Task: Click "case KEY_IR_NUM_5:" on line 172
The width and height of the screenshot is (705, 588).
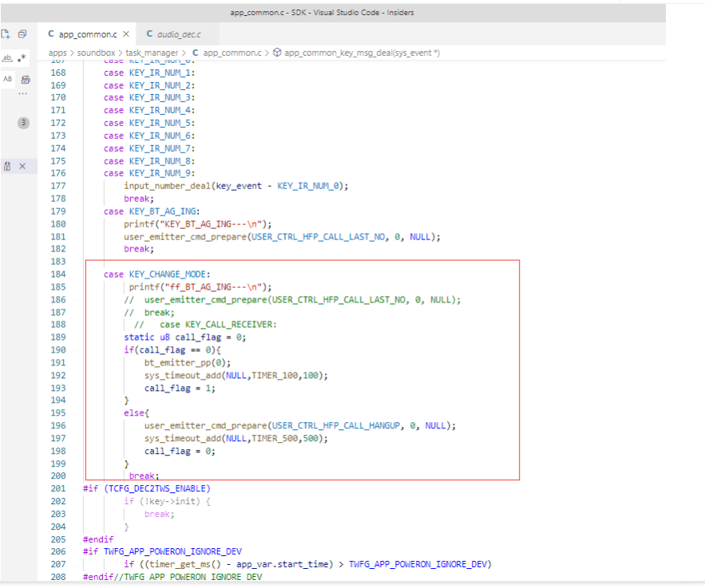Action: [x=149, y=123]
